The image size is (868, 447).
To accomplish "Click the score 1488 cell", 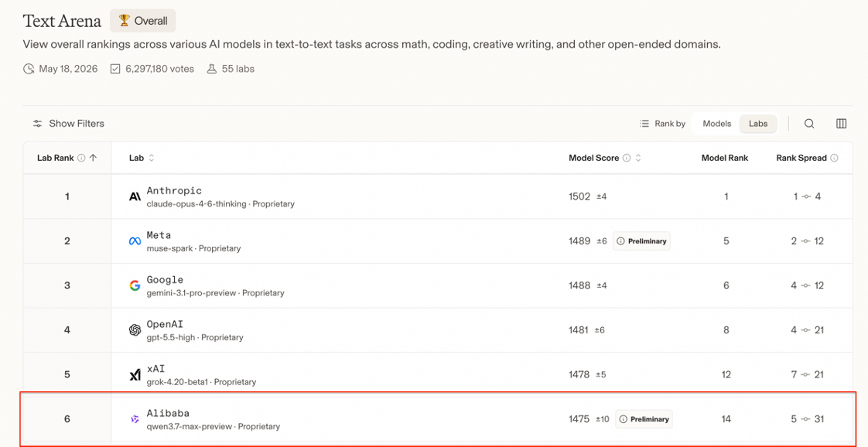I will click(579, 285).
